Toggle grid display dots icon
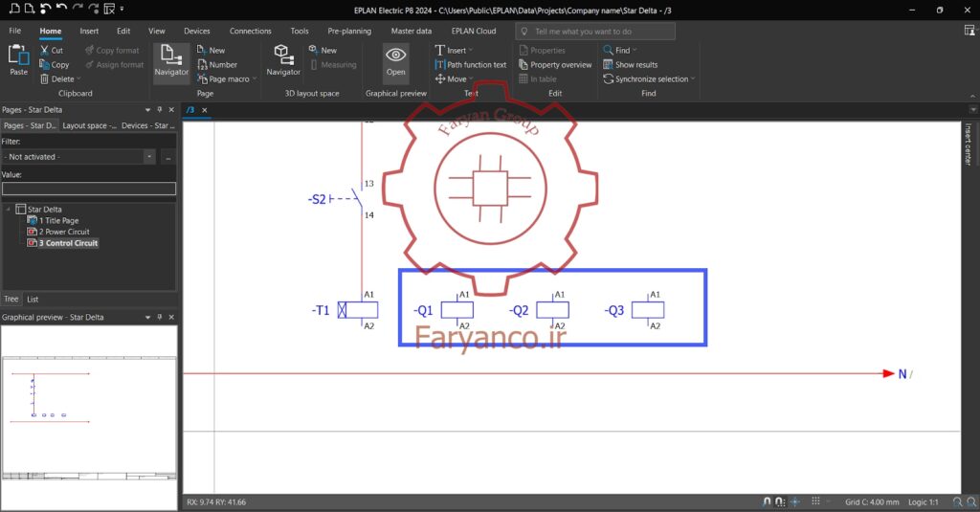 coord(815,501)
